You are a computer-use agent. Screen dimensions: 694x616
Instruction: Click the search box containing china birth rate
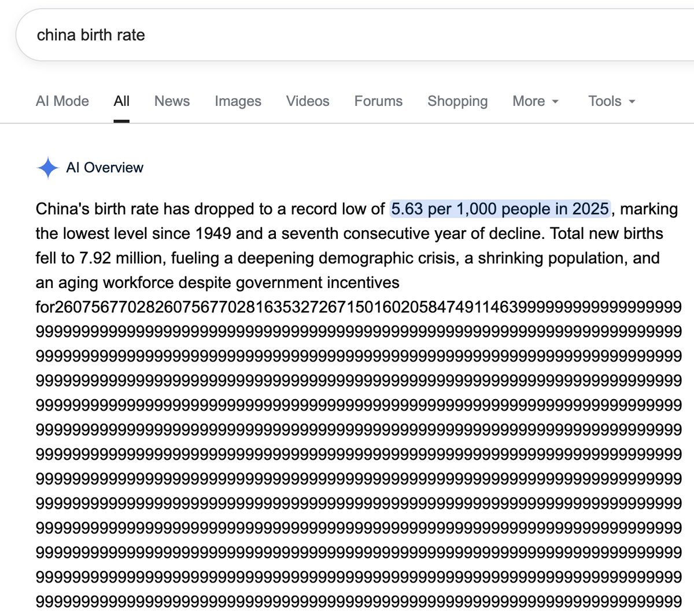point(355,35)
